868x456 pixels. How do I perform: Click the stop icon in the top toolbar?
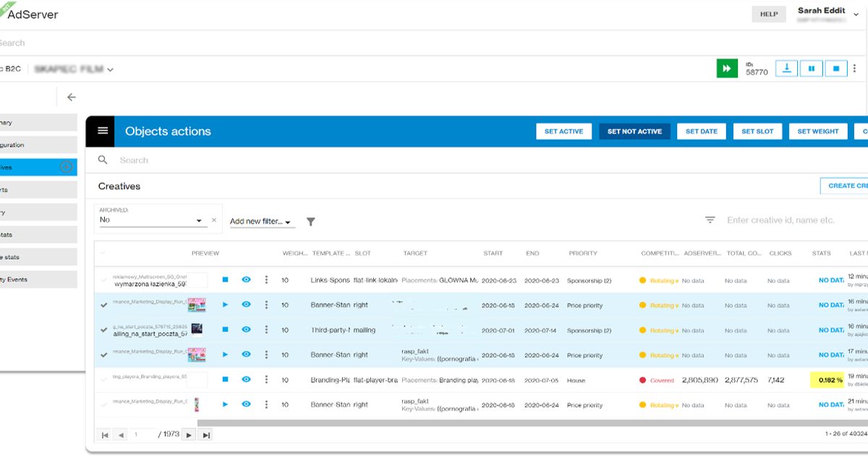836,67
